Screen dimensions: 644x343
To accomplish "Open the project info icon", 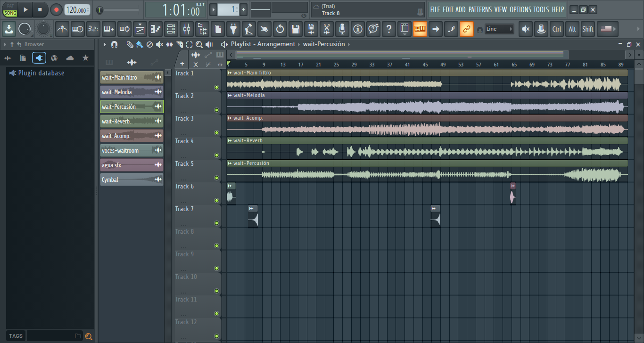I will click(x=357, y=29).
